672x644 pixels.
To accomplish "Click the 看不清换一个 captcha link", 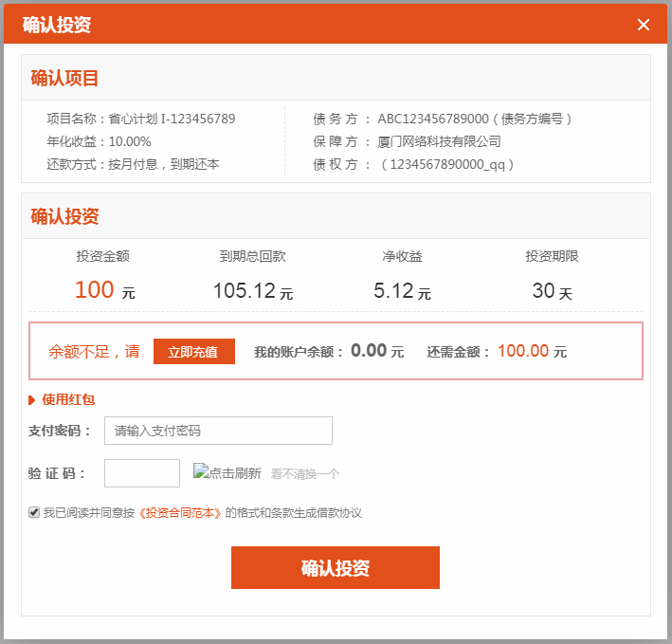I will click(304, 474).
